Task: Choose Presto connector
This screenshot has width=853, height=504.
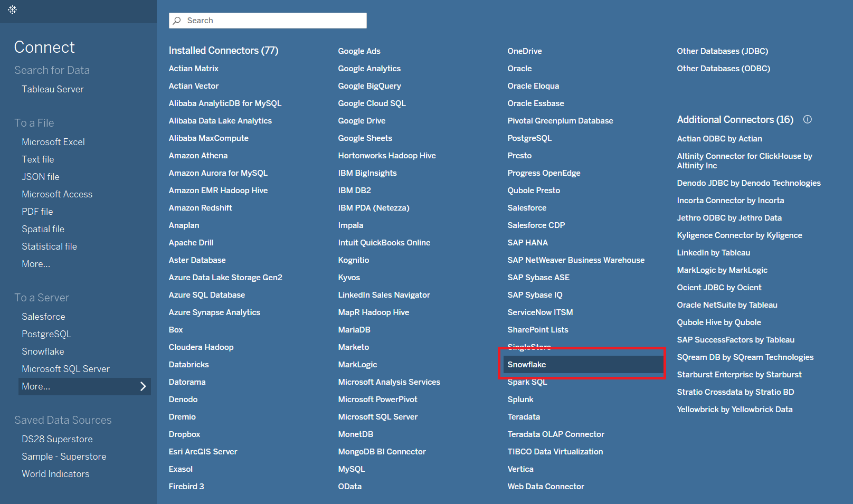Action: pos(520,156)
